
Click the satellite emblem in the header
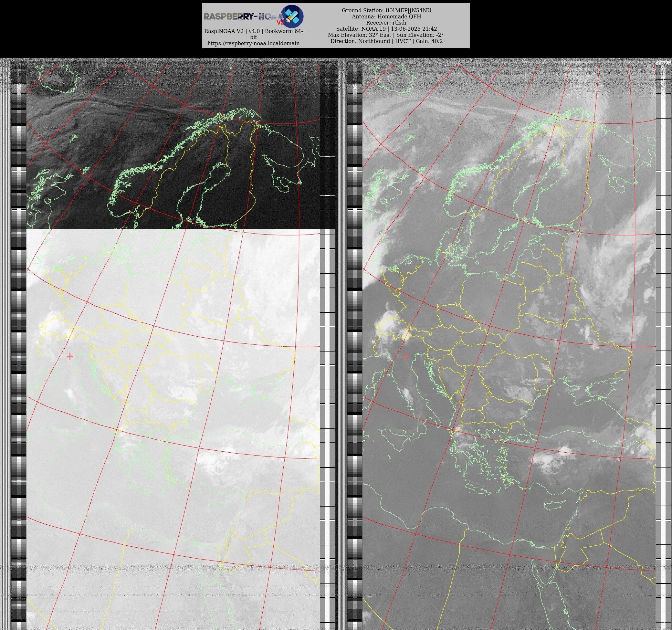292,16
